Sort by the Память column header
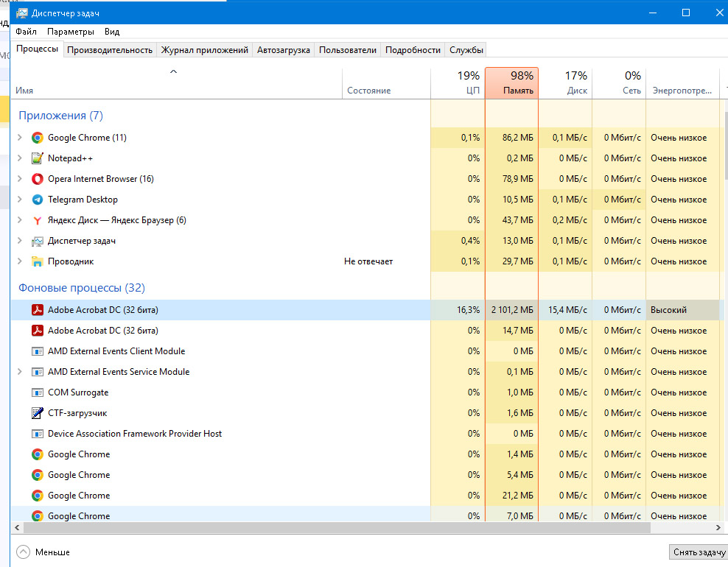 tap(511, 83)
